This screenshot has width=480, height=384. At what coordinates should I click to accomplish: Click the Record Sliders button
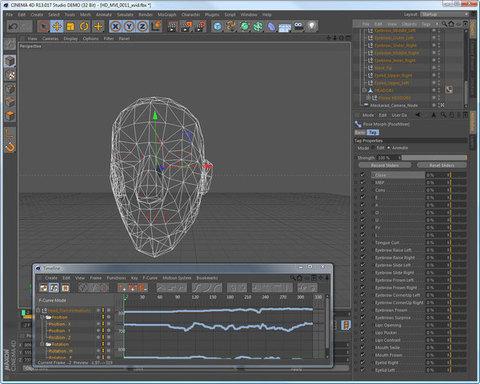pos(385,165)
